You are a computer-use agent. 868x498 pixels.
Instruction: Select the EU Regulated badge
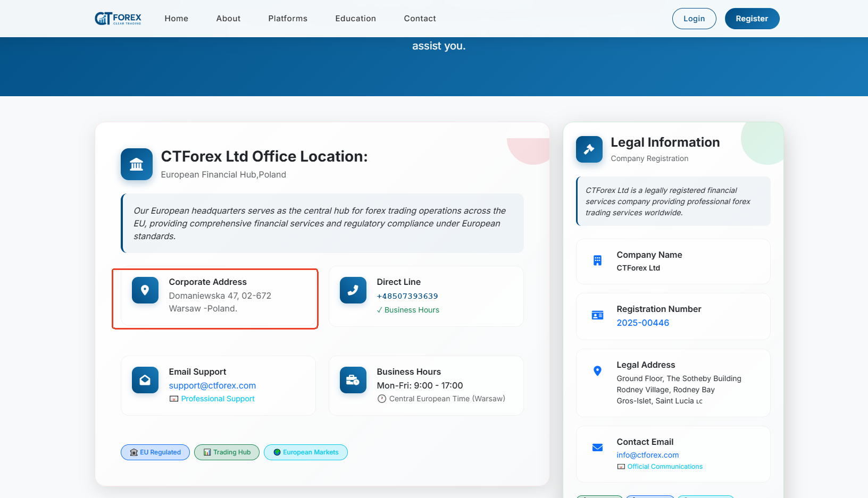click(x=155, y=452)
